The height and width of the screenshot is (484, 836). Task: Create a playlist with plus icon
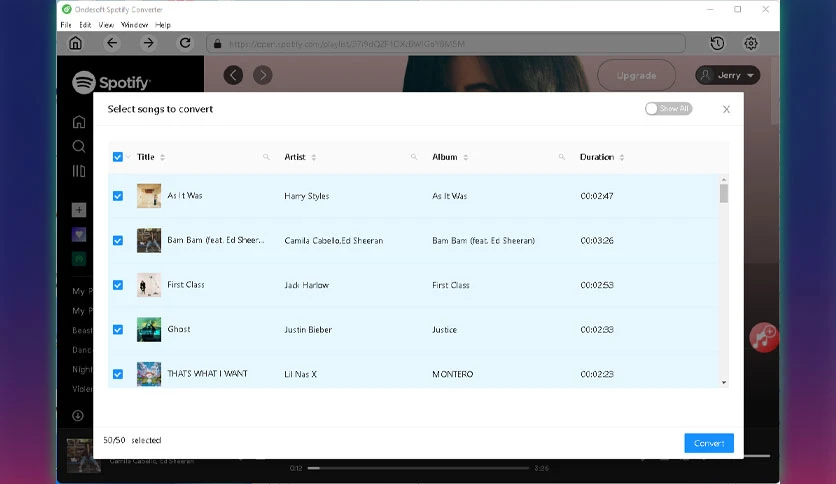tap(79, 210)
